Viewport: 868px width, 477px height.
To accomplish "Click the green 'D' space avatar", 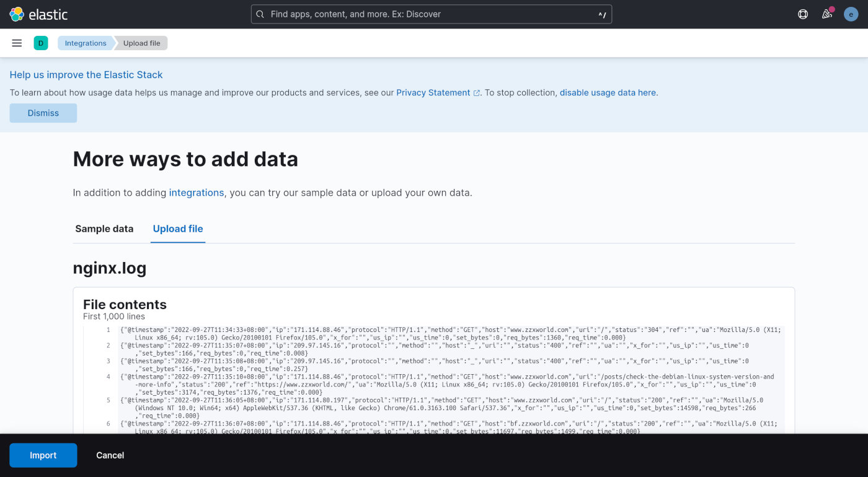I will coord(41,43).
